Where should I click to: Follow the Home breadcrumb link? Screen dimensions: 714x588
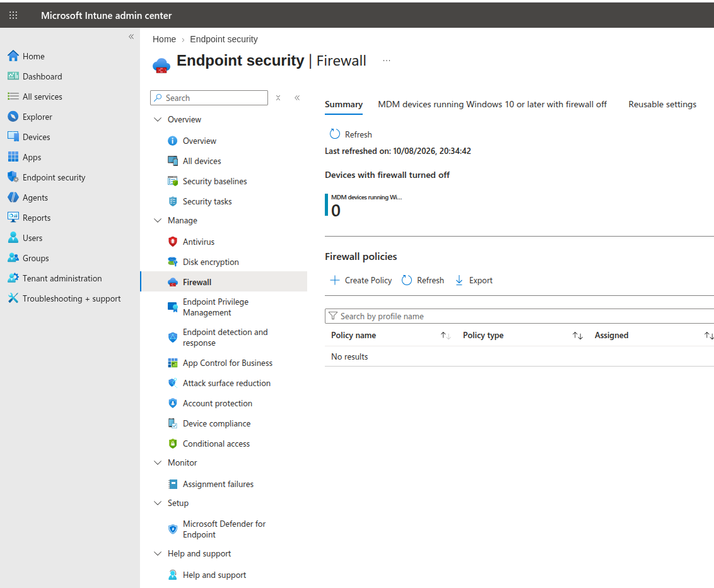tap(165, 39)
